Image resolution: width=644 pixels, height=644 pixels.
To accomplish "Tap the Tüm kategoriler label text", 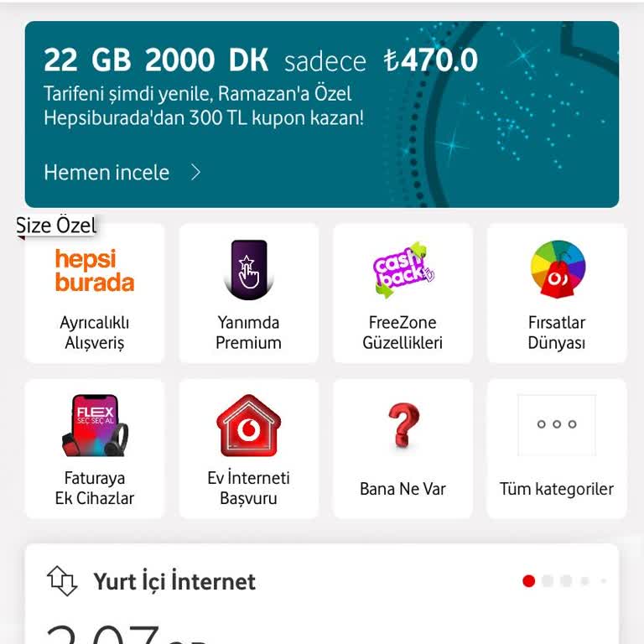I will pos(557,489).
